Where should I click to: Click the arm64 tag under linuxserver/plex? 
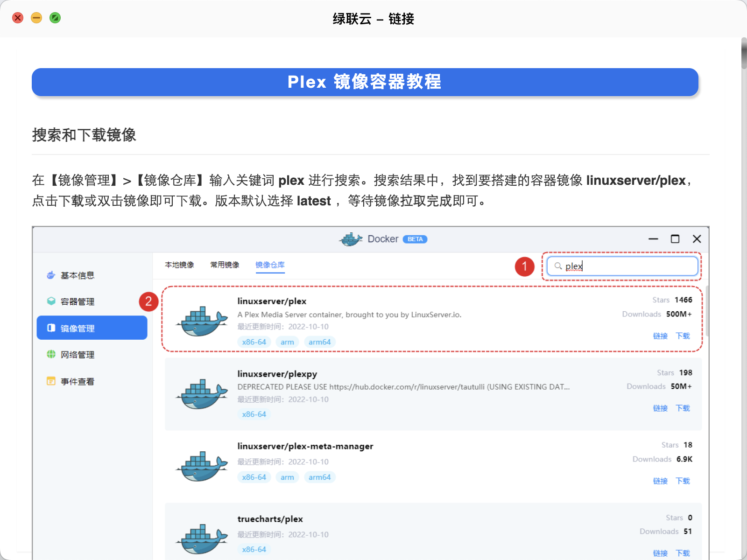coord(319,342)
